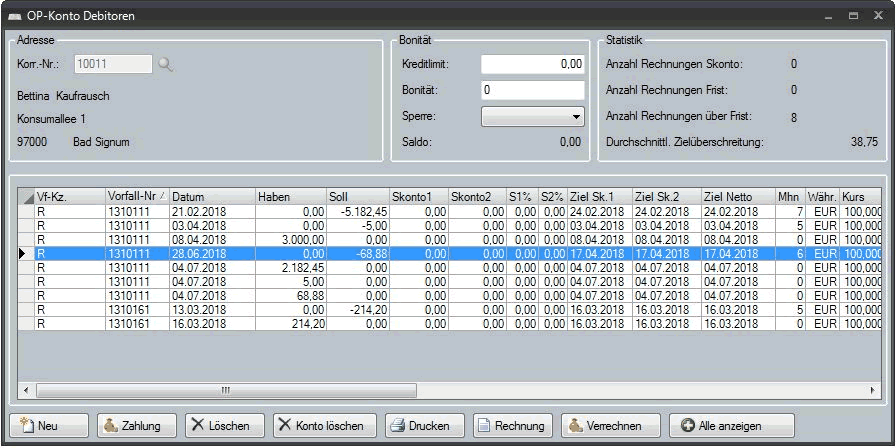Click the Verrechnen offset button

pyautogui.click(x=610, y=426)
